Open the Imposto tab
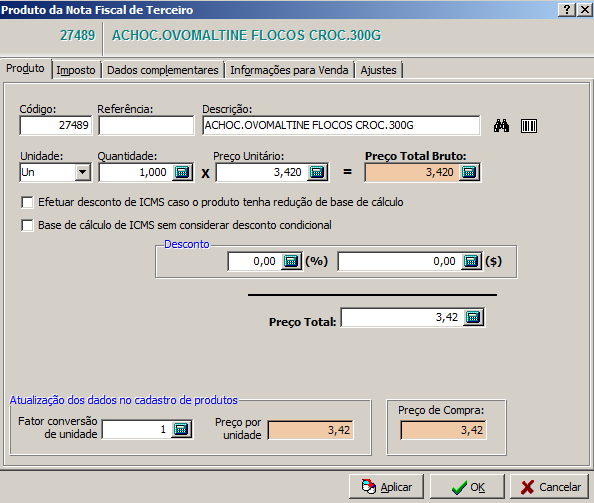 pyautogui.click(x=76, y=70)
